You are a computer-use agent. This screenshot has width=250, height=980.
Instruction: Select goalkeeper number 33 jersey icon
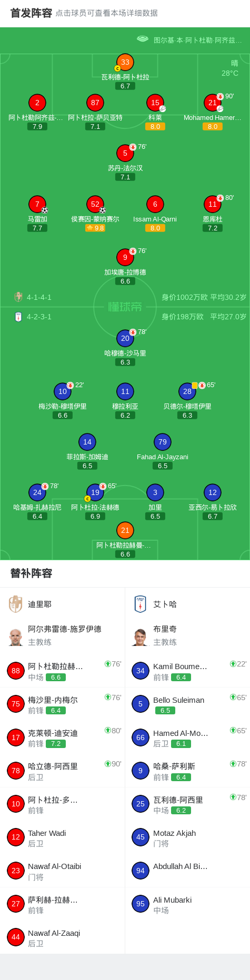pyautogui.click(x=125, y=62)
